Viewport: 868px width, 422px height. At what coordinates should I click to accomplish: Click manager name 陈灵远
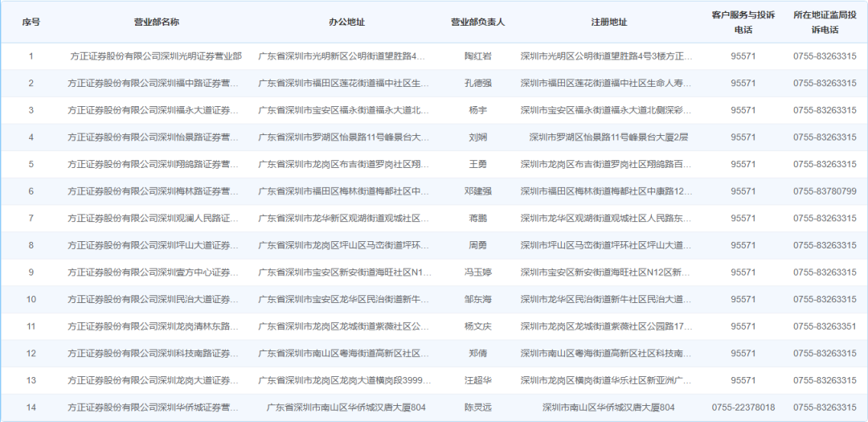coord(477,408)
